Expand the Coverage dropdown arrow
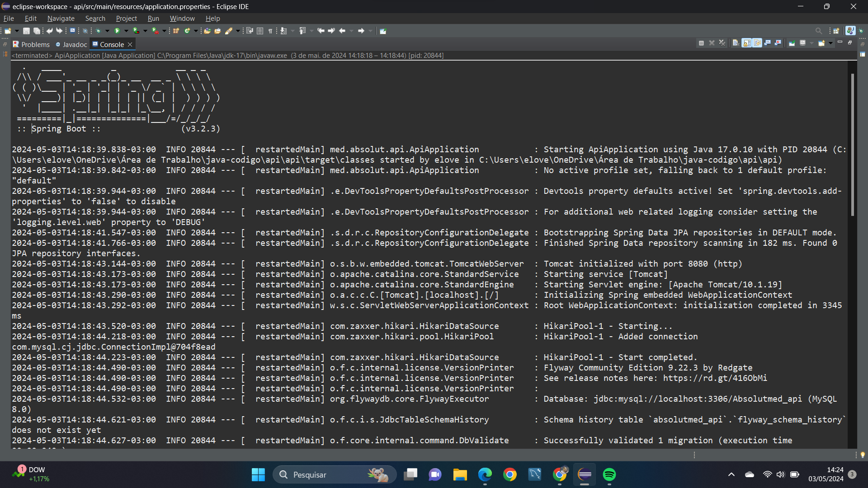This screenshot has width=868, height=488. point(145,31)
